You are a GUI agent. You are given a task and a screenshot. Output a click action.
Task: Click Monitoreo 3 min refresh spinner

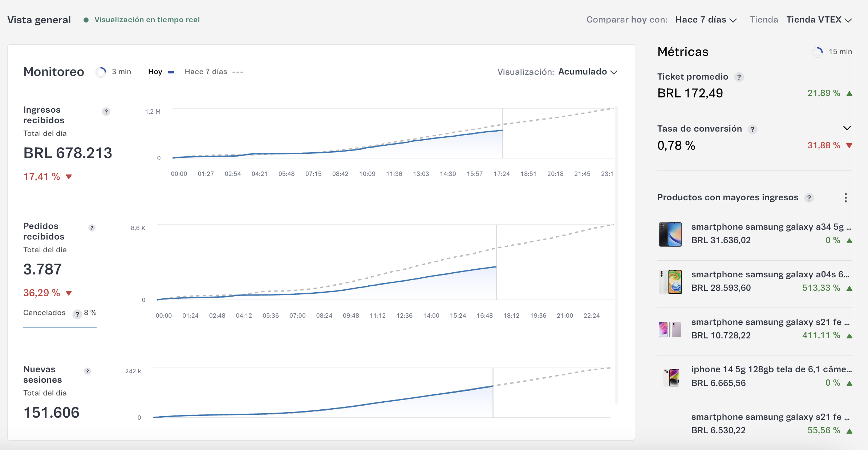tap(101, 72)
